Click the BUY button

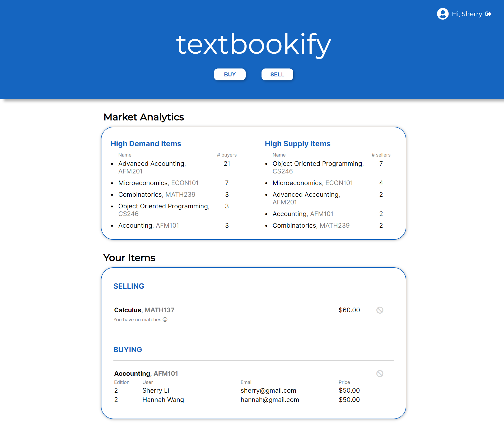click(230, 74)
